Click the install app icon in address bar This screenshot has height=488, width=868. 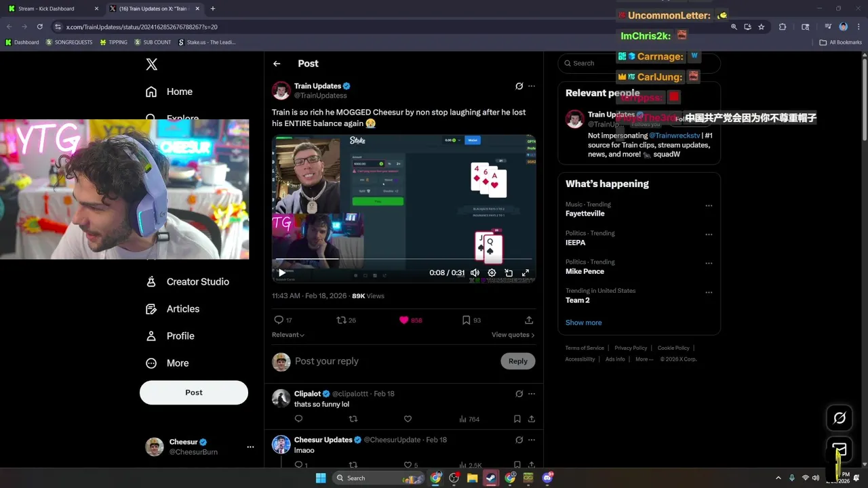[747, 27]
